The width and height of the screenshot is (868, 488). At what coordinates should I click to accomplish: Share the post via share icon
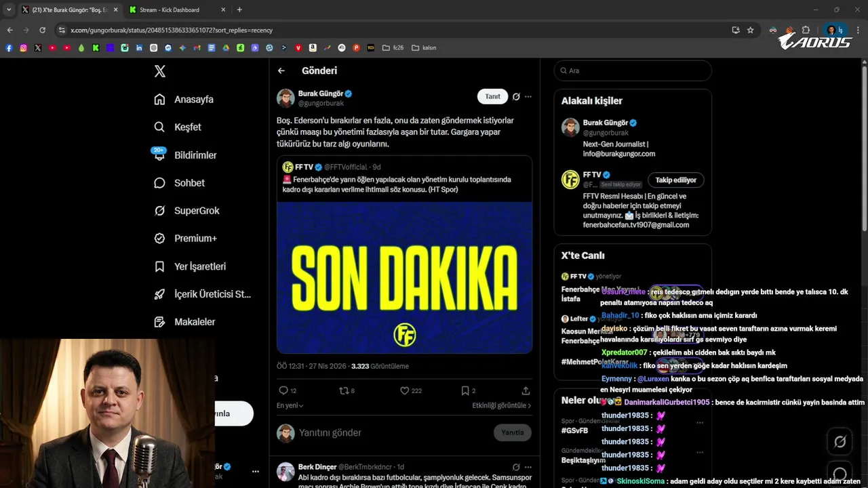[526, 390]
